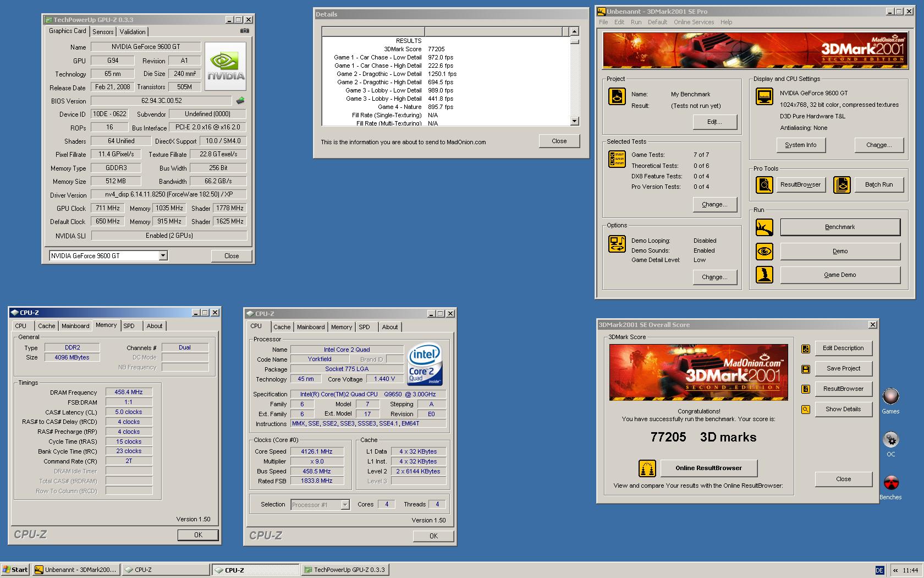
Task: Click the Details list scroll-up arrow
Action: coord(574,31)
